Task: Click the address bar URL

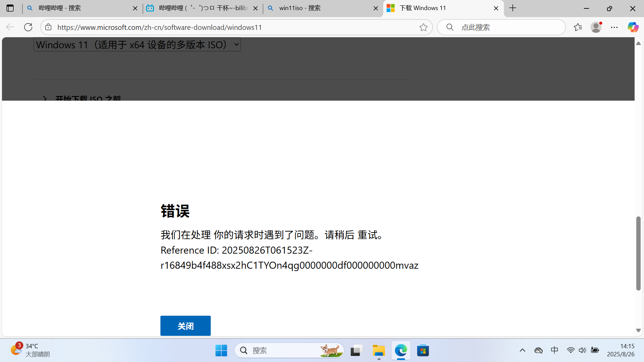Action: 159,27
